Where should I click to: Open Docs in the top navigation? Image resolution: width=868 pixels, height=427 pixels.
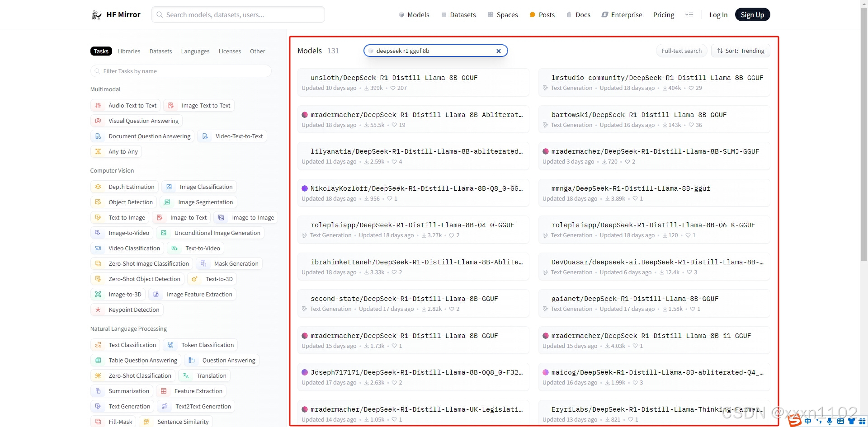tap(578, 15)
